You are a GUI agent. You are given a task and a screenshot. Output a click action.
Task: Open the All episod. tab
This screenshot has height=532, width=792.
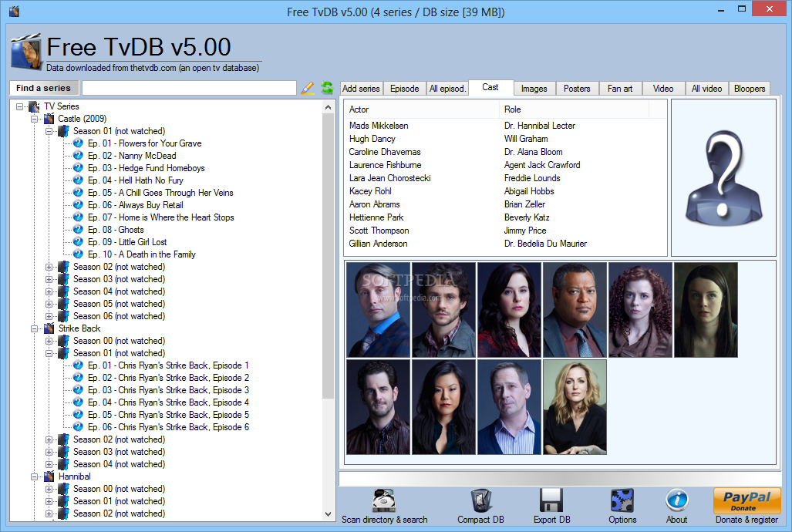coord(447,89)
